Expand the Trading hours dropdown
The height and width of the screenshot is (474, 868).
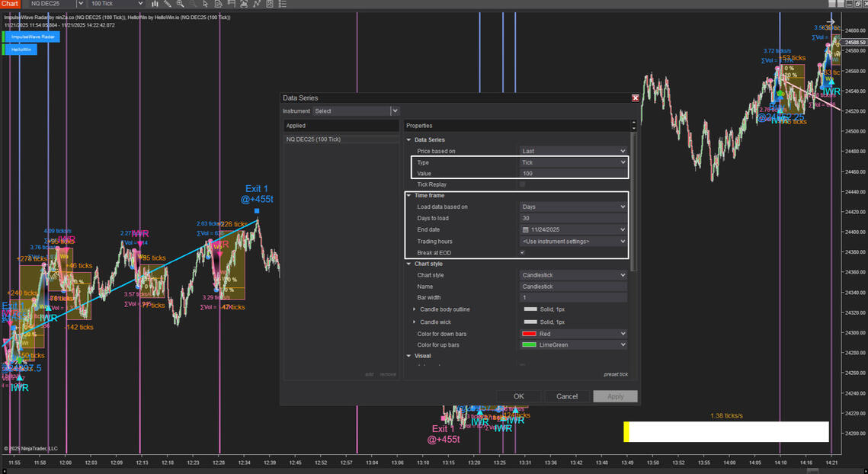pyautogui.click(x=573, y=241)
